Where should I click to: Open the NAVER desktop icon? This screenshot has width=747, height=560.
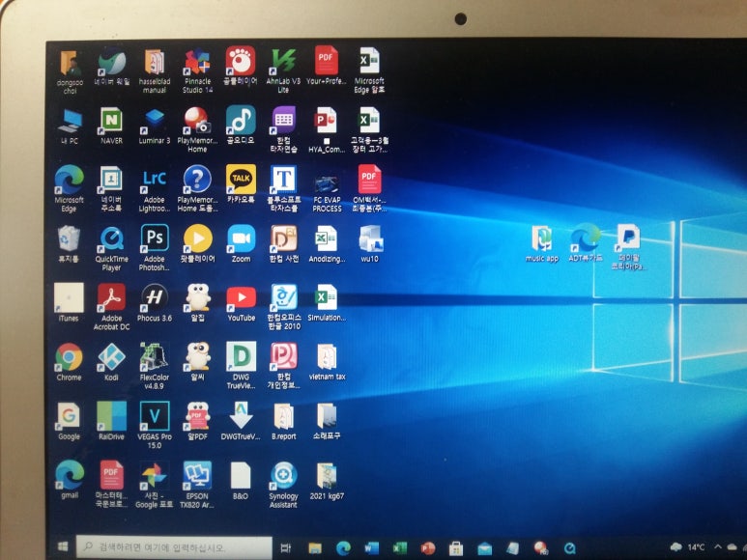tap(111, 126)
